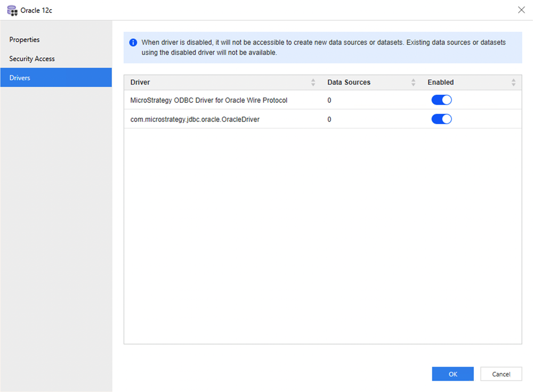Click the Cancel button
The image size is (533, 392).
(500, 374)
